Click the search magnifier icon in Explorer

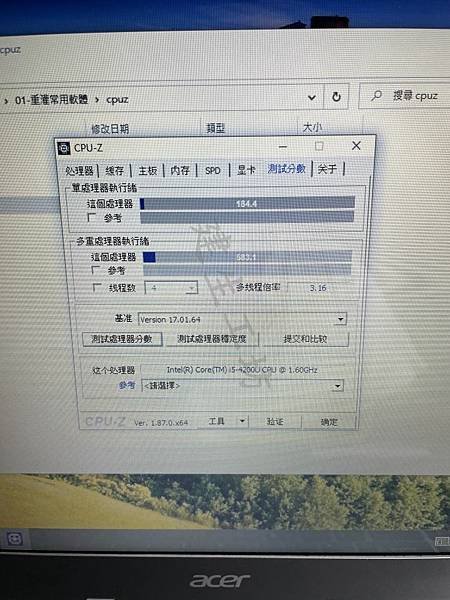tap(377, 95)
